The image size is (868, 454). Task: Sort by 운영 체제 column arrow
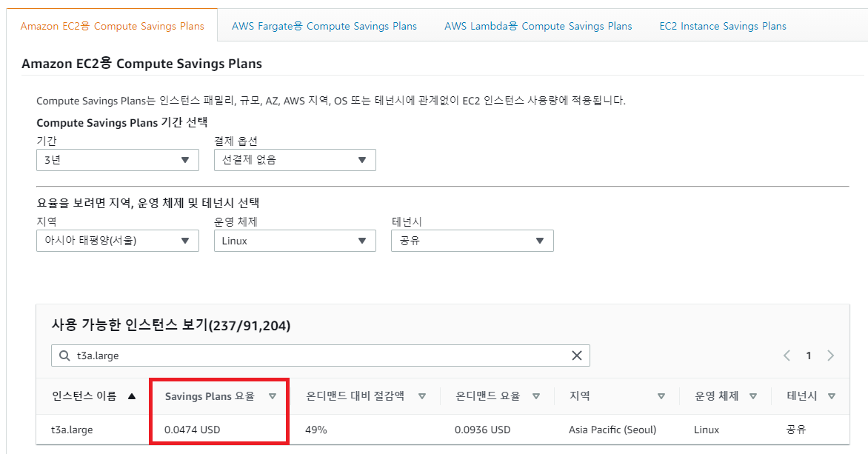(753, 396)
